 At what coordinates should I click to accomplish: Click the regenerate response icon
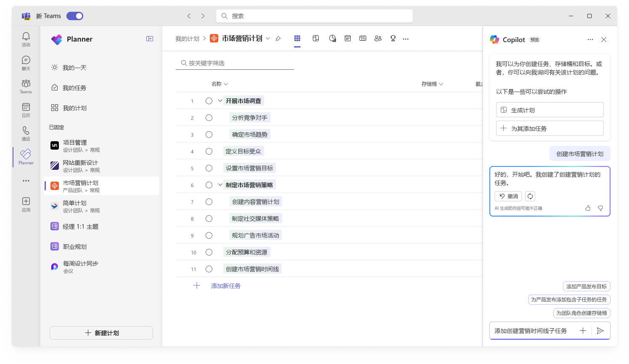530,196
